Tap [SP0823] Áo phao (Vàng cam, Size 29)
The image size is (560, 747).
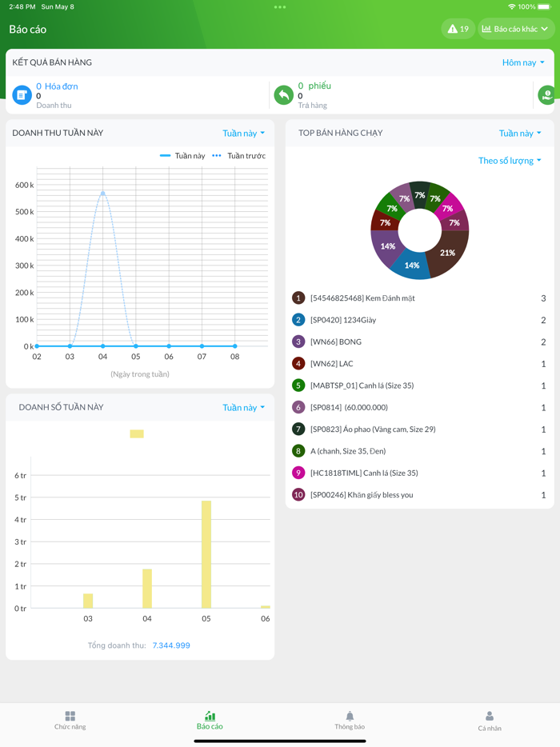coord(373,429)
